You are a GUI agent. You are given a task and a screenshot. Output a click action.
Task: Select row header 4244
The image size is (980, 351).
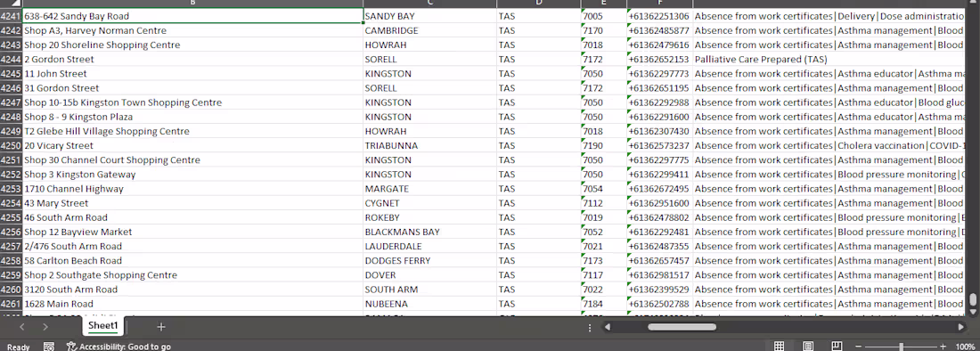(12, 60)
